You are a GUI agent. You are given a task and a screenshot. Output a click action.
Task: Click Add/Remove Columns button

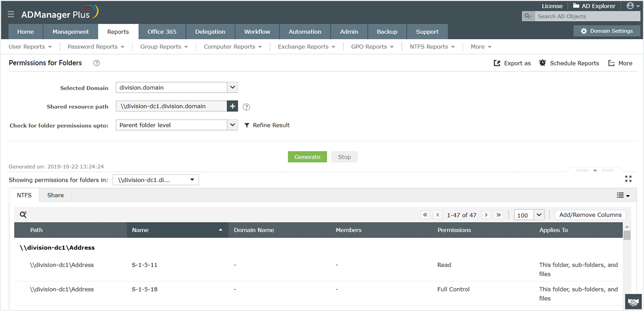[590, 215]
